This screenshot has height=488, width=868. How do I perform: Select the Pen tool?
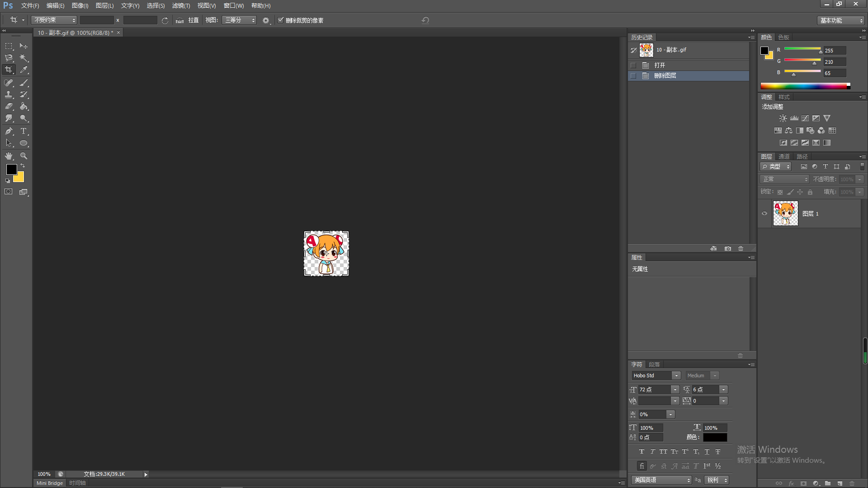[x=9, y=131]
